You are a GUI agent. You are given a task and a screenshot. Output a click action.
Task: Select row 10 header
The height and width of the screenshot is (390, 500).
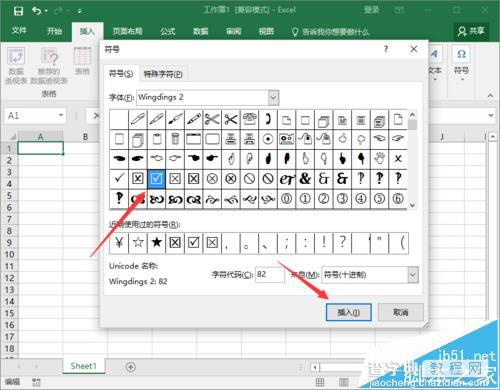[x=9, y=254]
